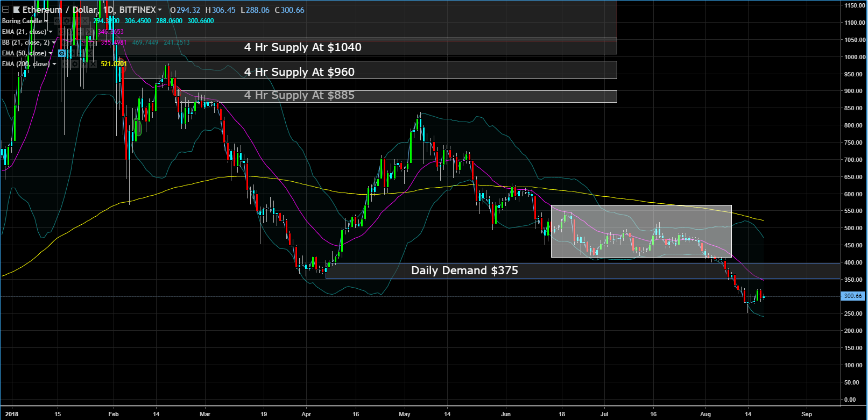Expand the EMA (21, close) indicator dropdown
This screenshot has width=868, height=420.
[51, 32]
